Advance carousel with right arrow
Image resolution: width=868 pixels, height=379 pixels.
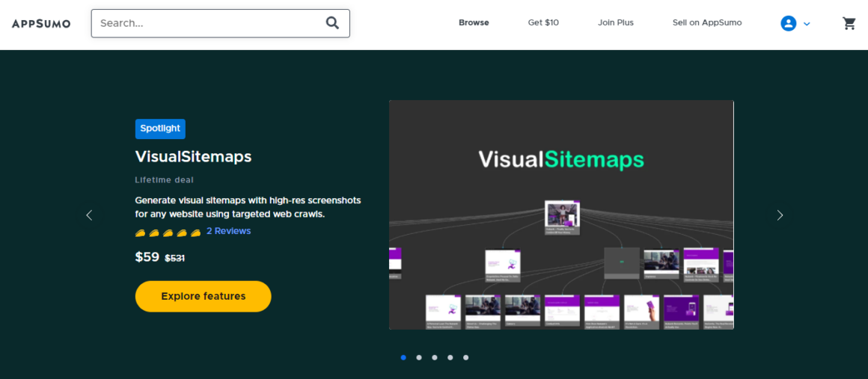click(780, 215)
